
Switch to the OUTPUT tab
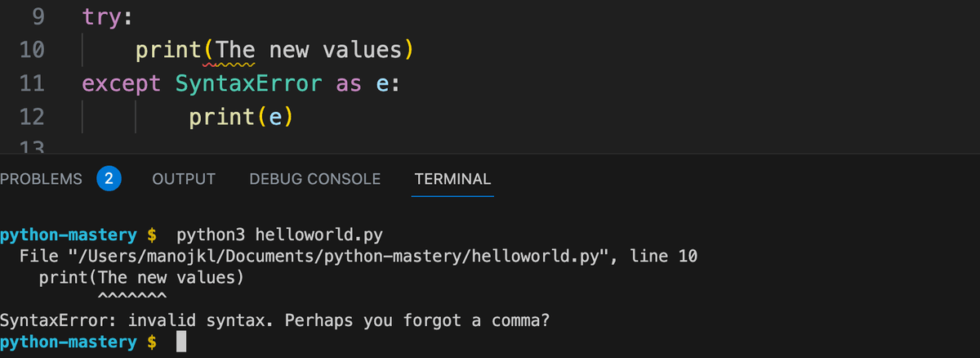tap(184, 178)
